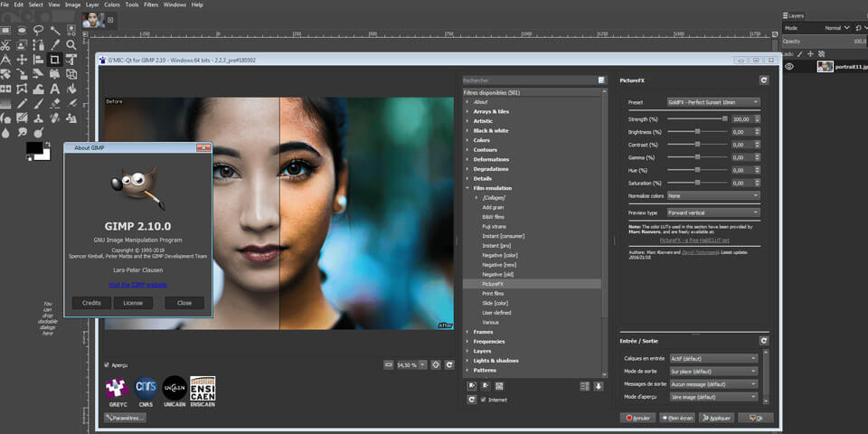Select the PictureFX filter in the list

click(532, 283)
